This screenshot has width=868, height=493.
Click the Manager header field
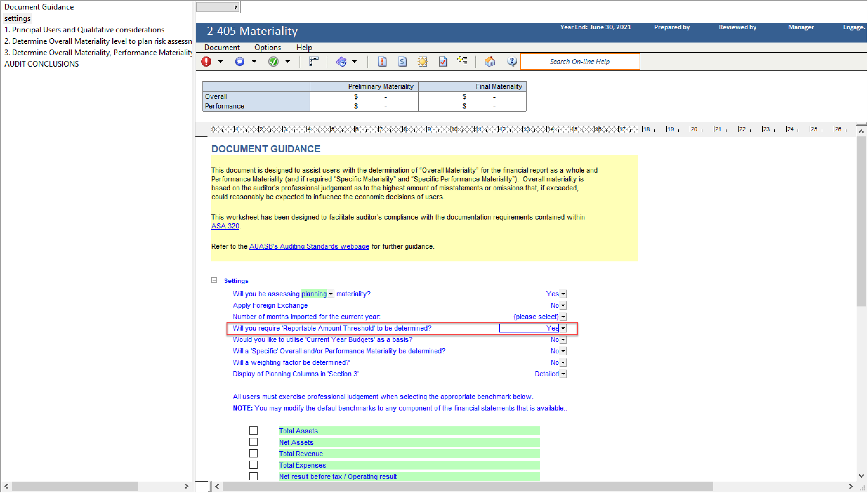coord(801,27)
